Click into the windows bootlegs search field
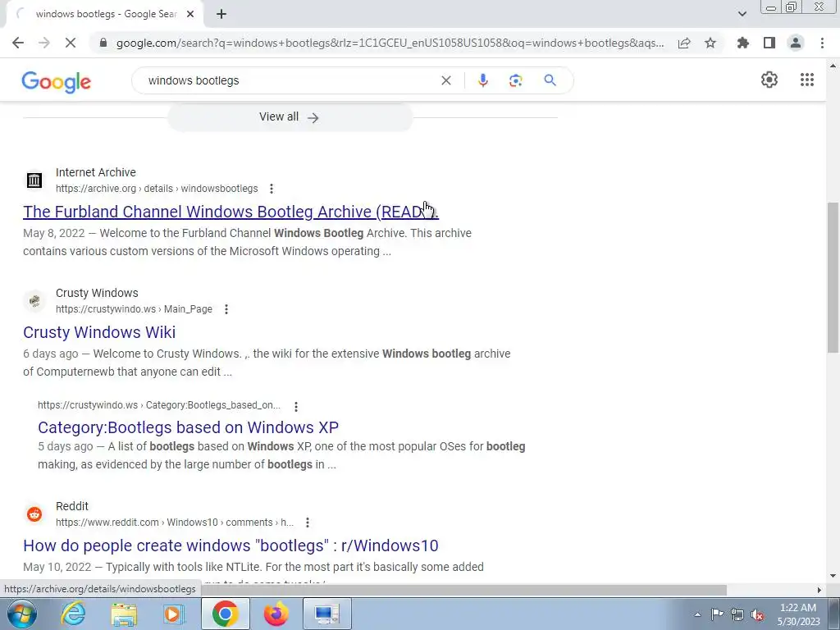 (x=290, y=80)
